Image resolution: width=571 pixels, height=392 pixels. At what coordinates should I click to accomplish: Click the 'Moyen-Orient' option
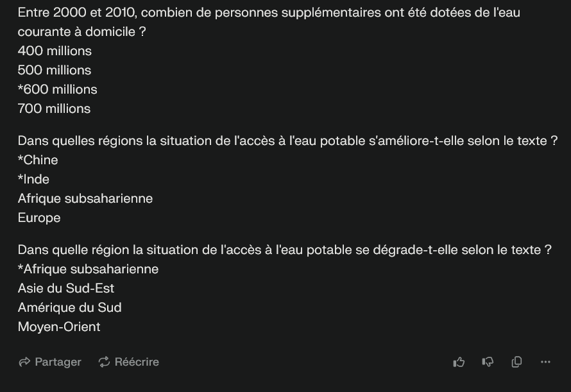coord(59,327)
